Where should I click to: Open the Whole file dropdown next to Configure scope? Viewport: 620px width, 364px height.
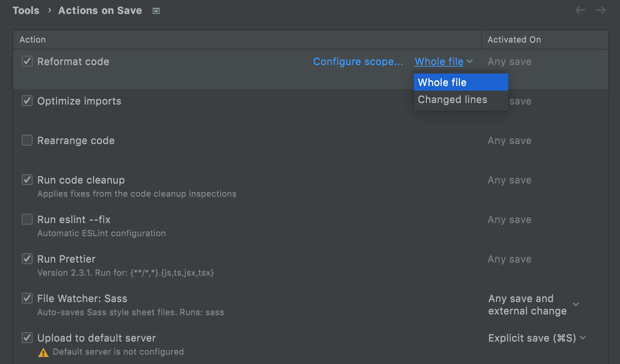tap(443, 61)
